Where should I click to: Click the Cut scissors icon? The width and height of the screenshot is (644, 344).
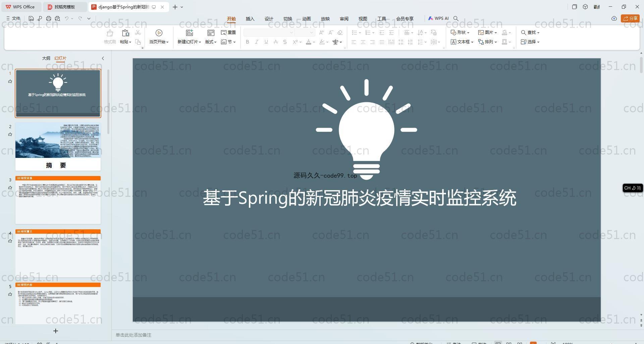tap(138, 33)
